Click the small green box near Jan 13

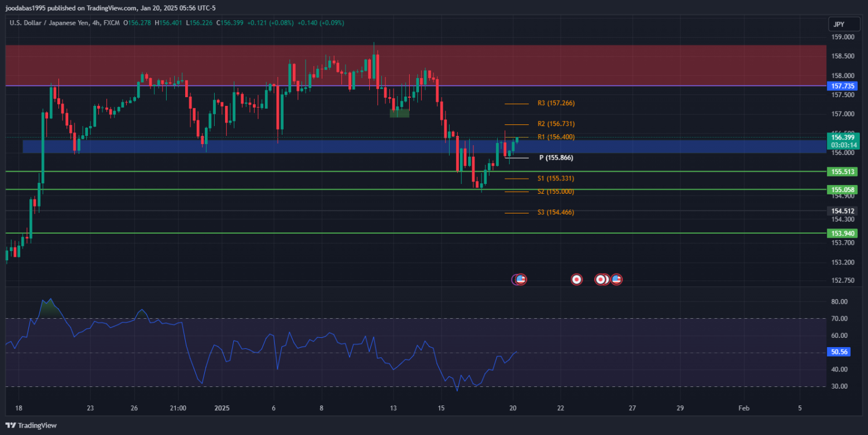pos(399,113)
